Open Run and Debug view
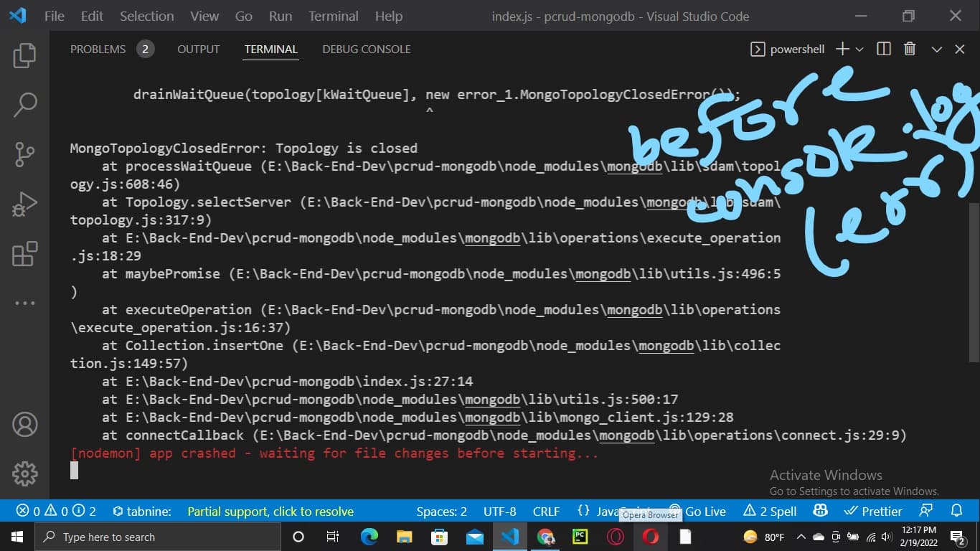 pos(24,204)
